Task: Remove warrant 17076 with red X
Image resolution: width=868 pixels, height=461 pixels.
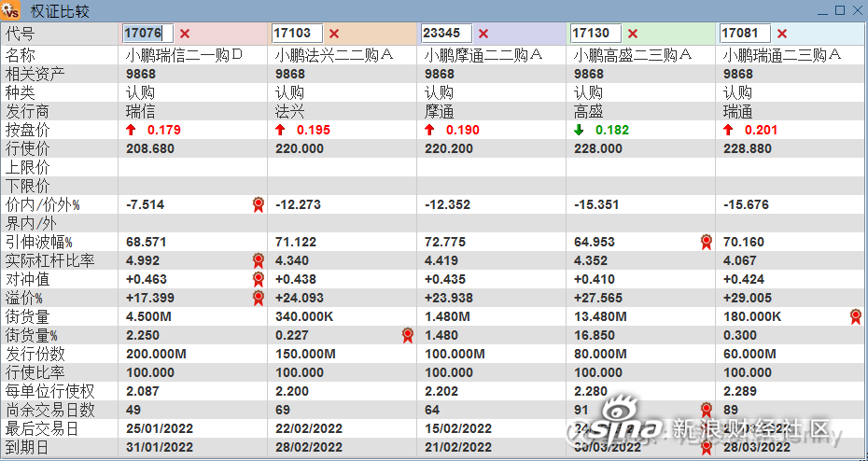Action: point(185,34)
